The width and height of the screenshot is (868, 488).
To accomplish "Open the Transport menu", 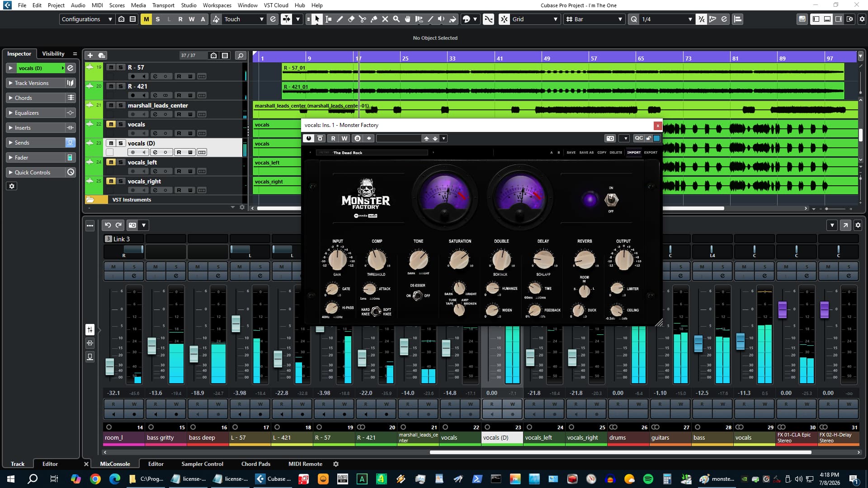I will 163,5.
